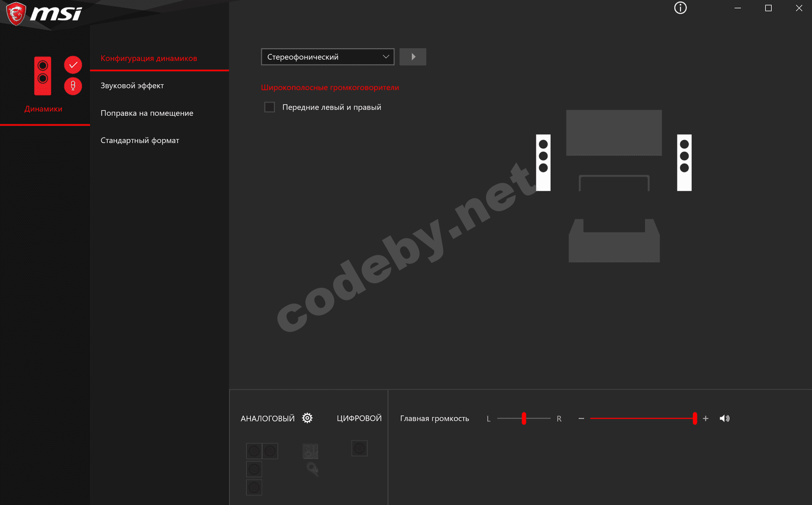
Task: Open the Стереофонический configuration dropdown
Action: (x=328, y=57)
